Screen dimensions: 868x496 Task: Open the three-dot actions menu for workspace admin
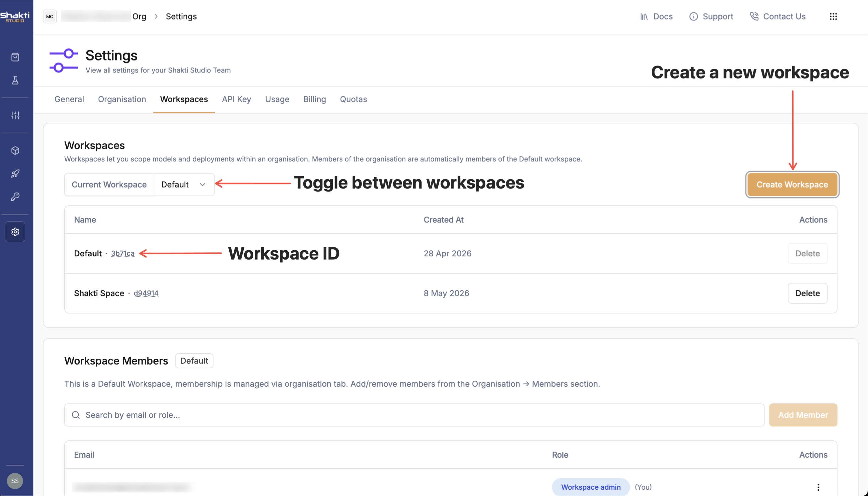818,487
